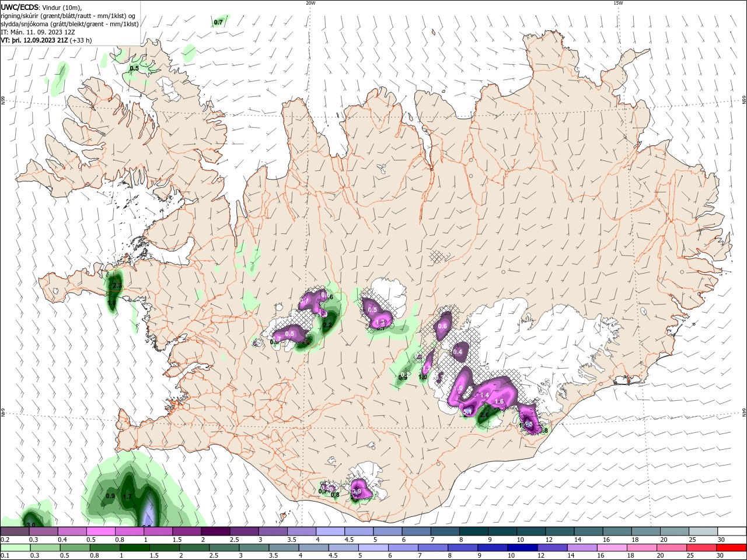Click the navy blue swatch between 10 and 12
The height and width of the screenshot is (560, 747).
pyautogui.click(x=522, y=548)
